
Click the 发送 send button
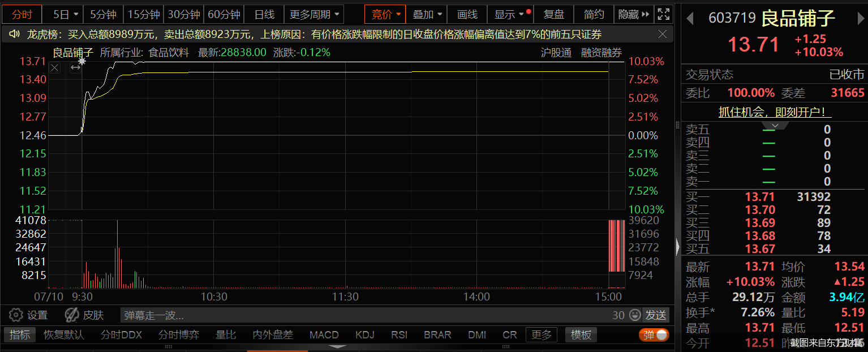click(656, 315)
